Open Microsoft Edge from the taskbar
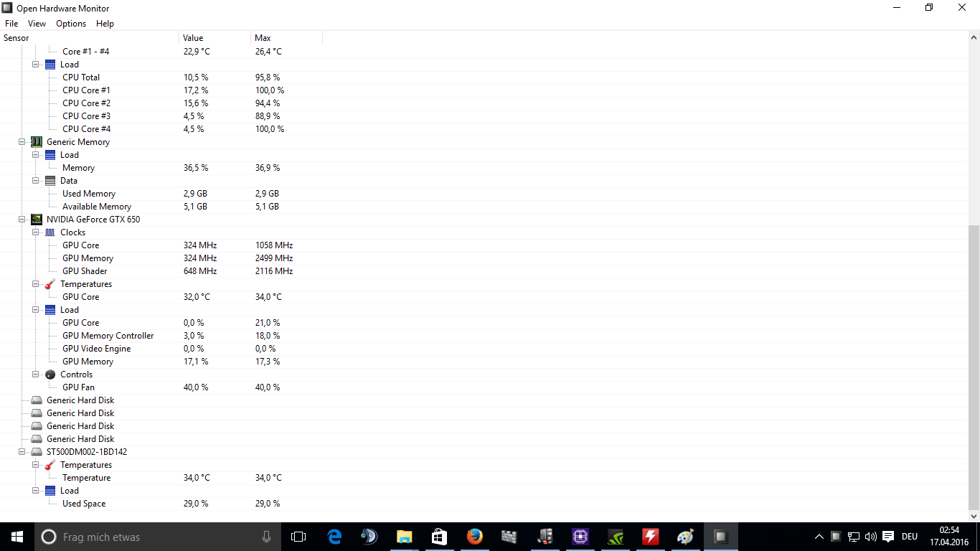Viewport: 980px width, 551px height. [x=334, y=537]
